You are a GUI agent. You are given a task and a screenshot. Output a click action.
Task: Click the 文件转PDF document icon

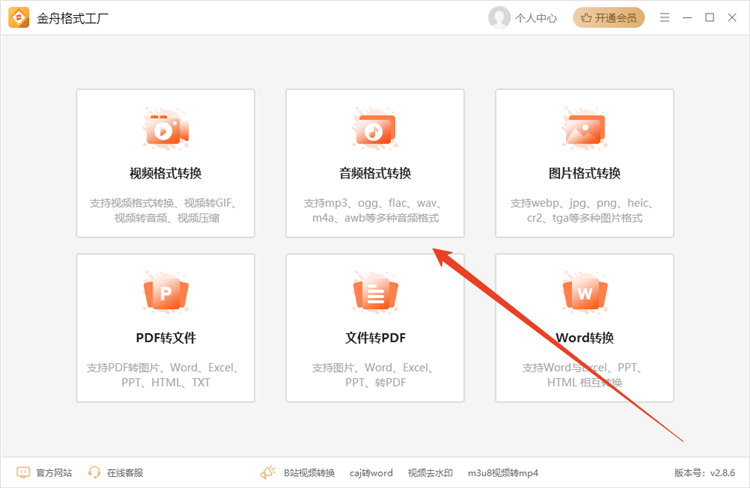374,293
